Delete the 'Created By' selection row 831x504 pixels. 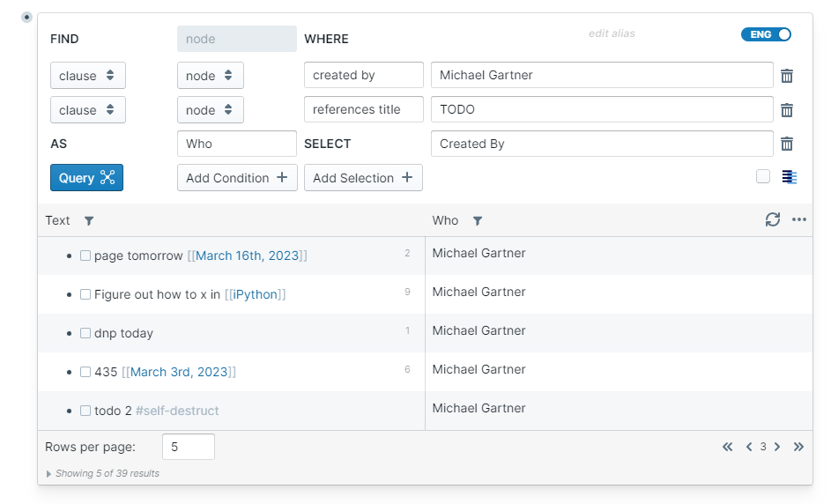tap(787, 144)
